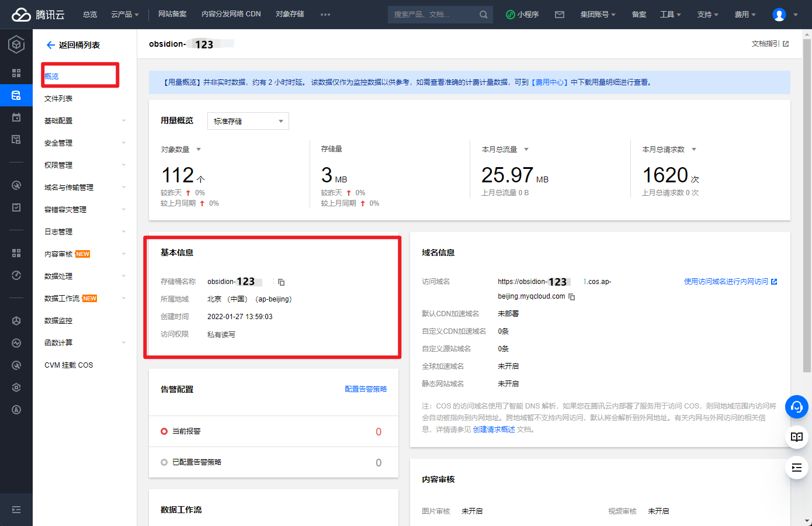Viewport: 812px width, 526px height.
Task: Click 备案 in the top bar
Action: click(x=639, y=15)
